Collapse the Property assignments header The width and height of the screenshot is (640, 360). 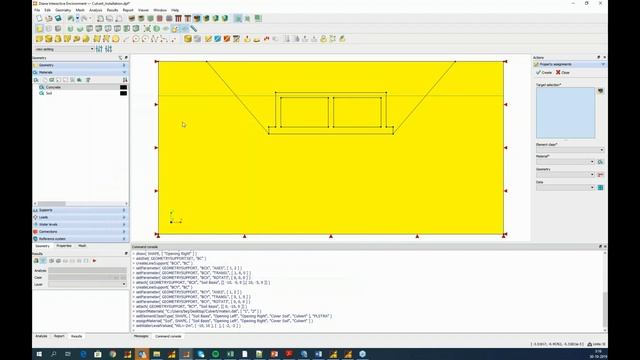[x=569, y=64]
